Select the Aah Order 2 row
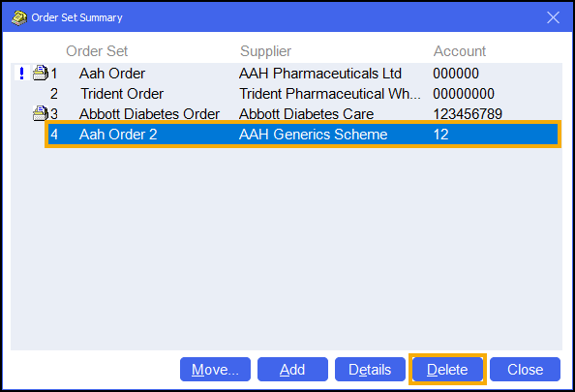Image resolution: width=575 pixels, height=392 pixels. click(303, 135)
